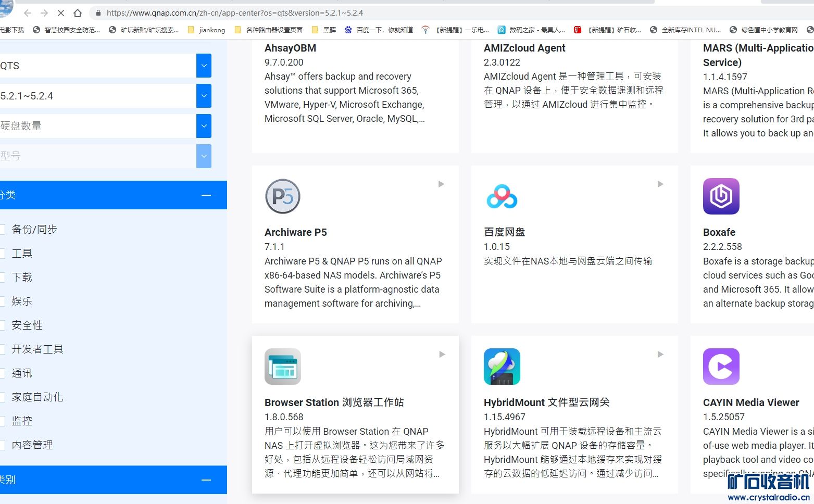Screen dimensions: 814x504
Task: Tick the 家庭自动化 category checkbox
Action: pyautogui.click(x=2, y=397)
